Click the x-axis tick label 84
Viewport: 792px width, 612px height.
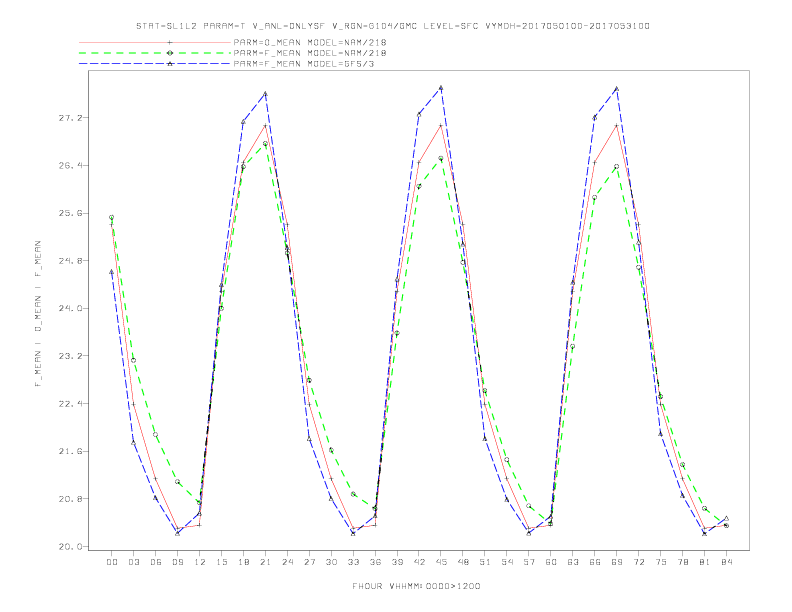(726, 562)
